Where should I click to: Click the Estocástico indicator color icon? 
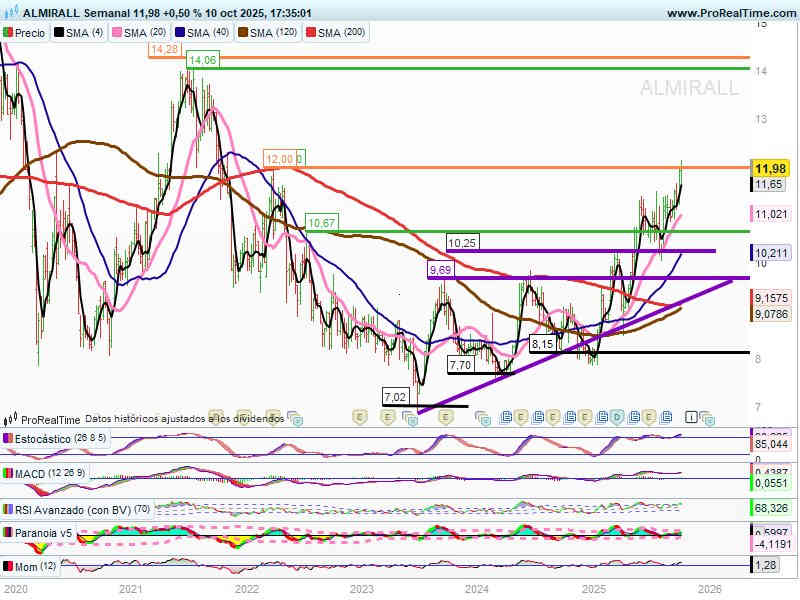[x=9, y=438]
